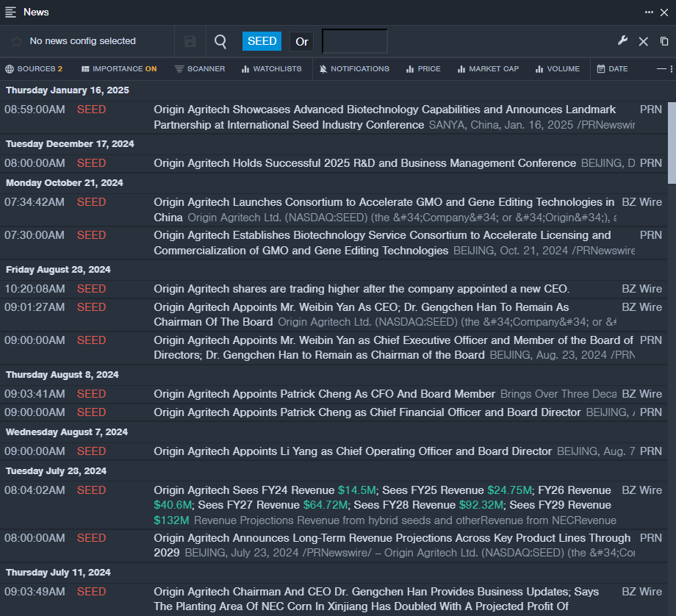Open the Date filter
Viewport: 676px width, 616px height.
612,69
